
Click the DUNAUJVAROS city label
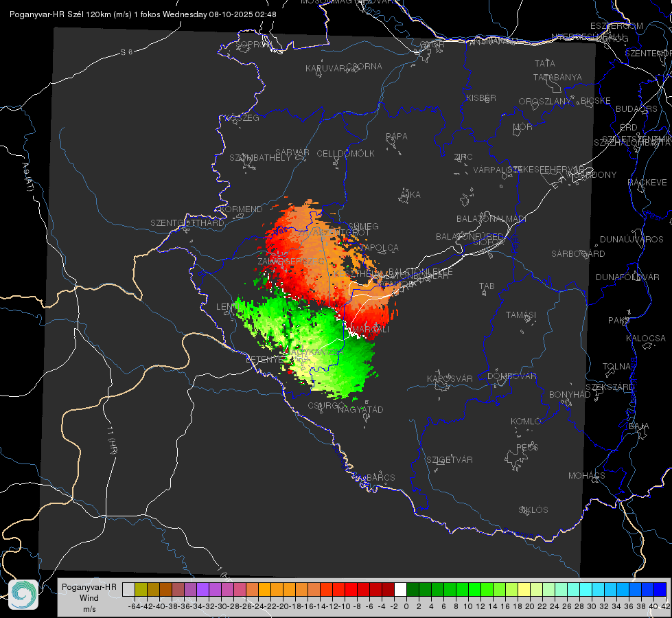[x=632, y=240]
